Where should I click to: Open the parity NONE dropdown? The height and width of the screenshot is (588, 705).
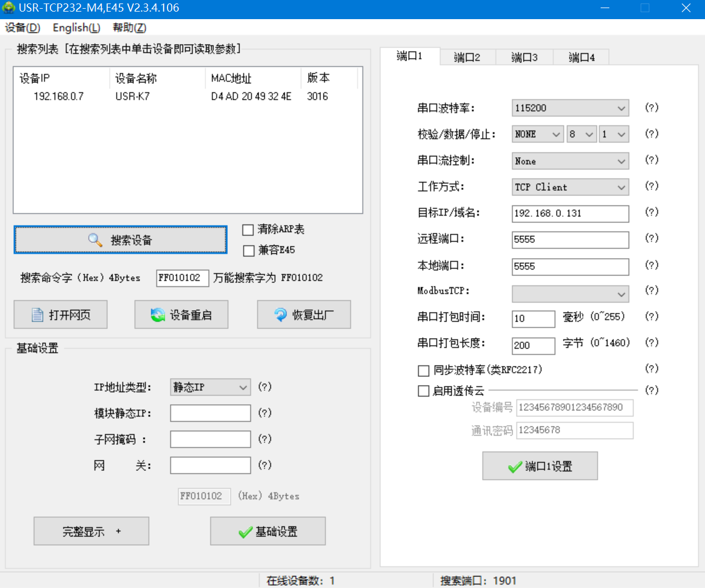click(537, 134)
